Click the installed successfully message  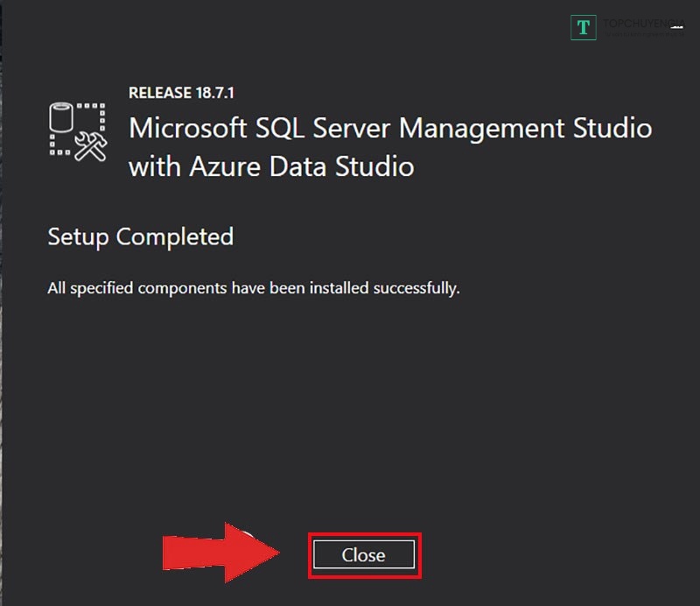pos(253,287)
